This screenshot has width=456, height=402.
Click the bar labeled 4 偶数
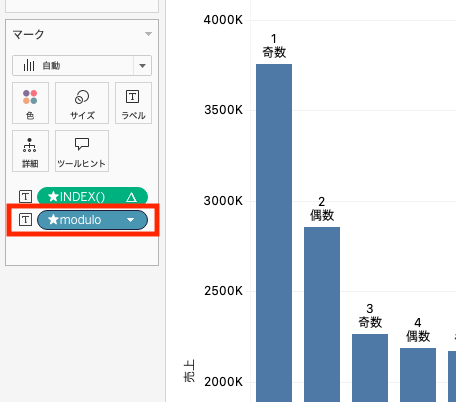click(x=418, y=375)
